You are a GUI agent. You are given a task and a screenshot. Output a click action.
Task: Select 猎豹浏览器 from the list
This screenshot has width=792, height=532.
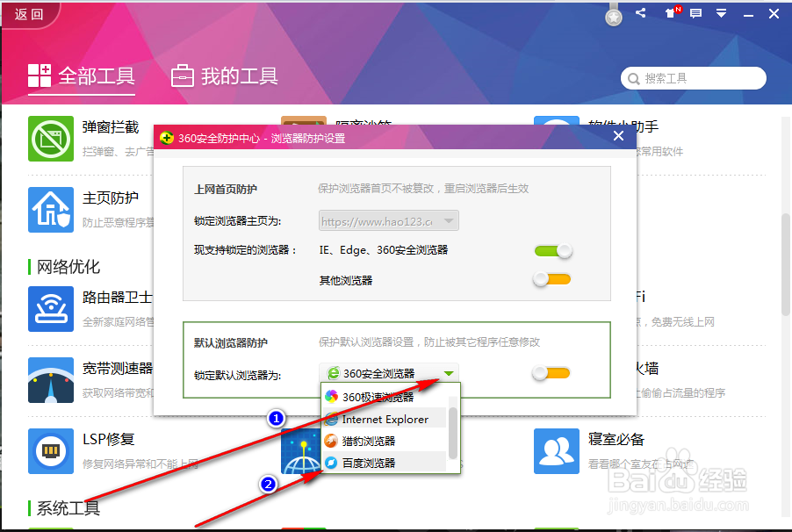tap(385, 441)
